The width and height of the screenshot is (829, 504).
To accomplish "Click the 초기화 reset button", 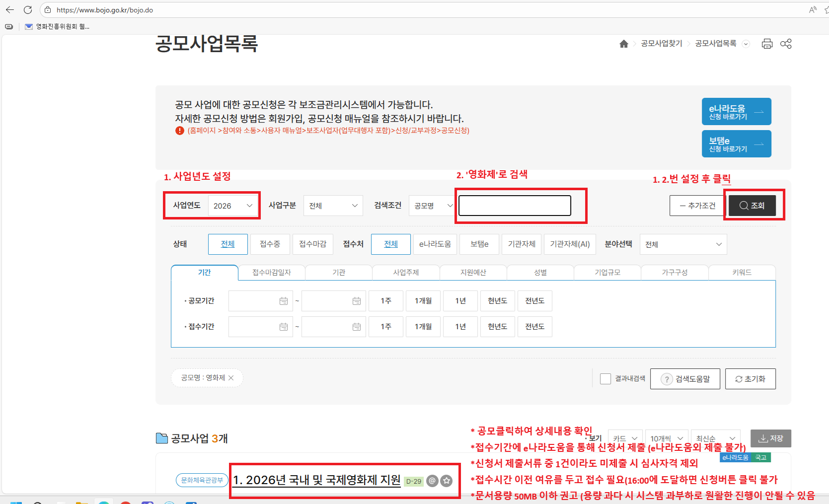I will [750, 379].
